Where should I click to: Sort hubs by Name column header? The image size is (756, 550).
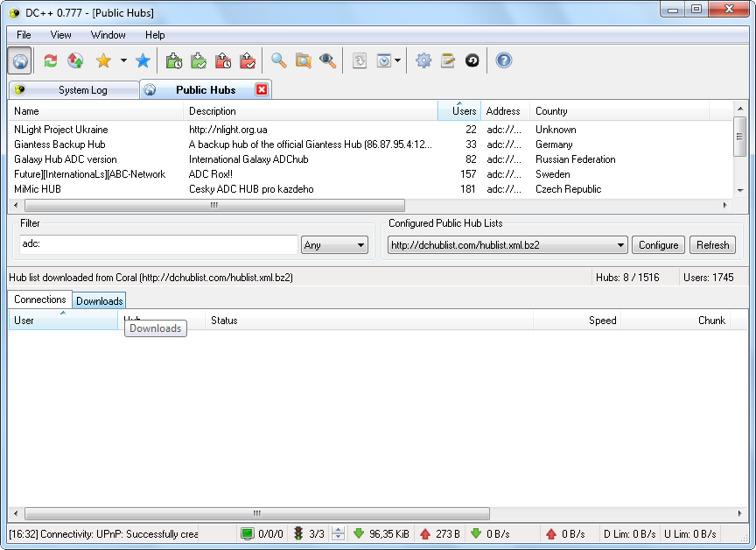[x=95, y=111]
